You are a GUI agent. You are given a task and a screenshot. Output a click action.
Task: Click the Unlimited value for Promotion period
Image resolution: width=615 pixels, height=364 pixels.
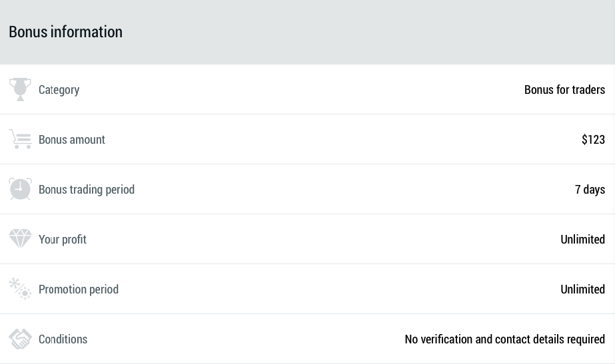(x=582, y=289)
